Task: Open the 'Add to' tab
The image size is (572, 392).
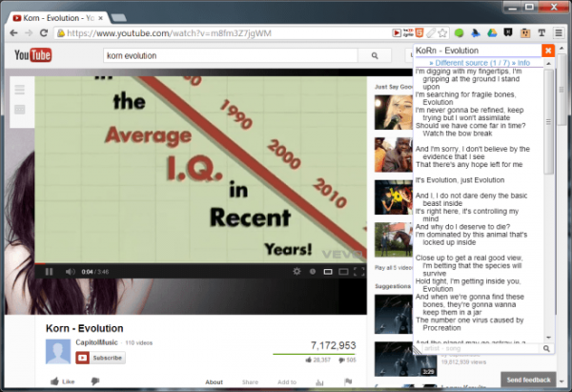Action: (x=287, y=382)
